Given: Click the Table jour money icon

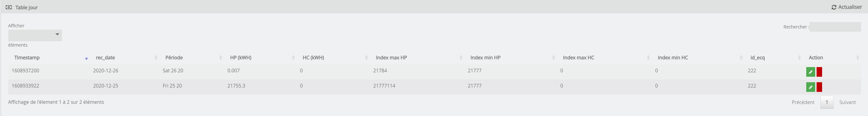Looking at the screenshot, I should (x=9, y=7).
